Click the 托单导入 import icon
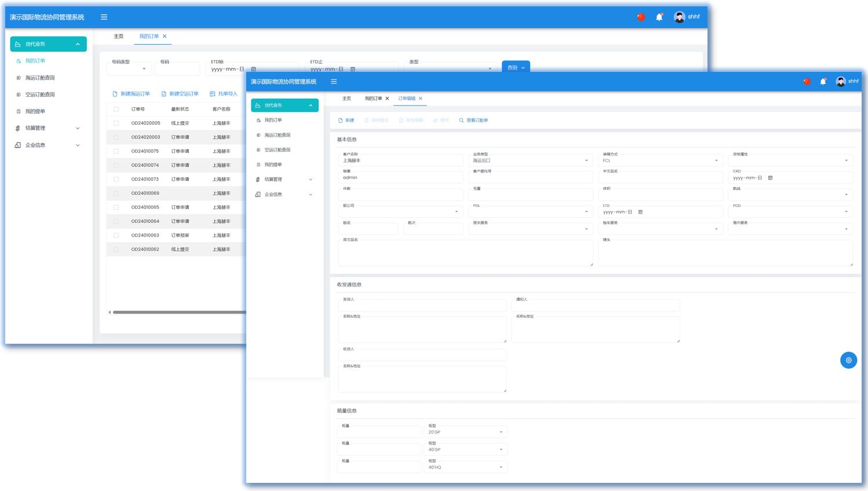This screenshot has height=491, width=868. click(213, 94)
